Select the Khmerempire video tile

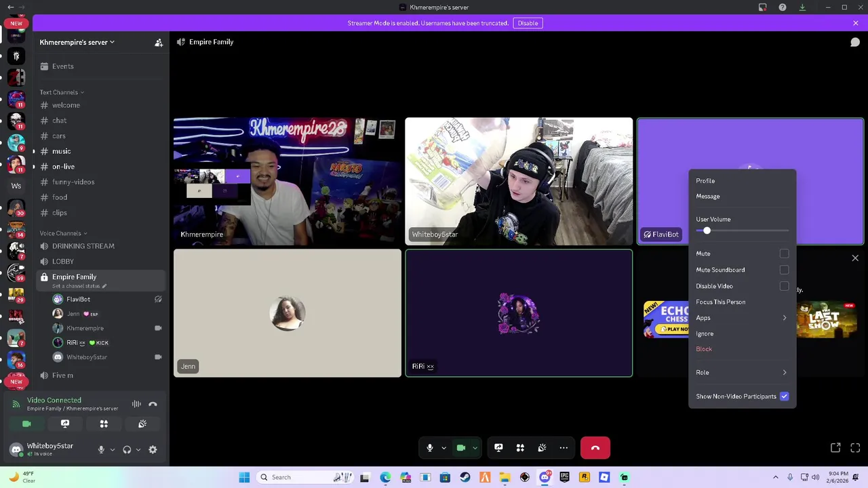pyautogui.click(x=288, y=181)
